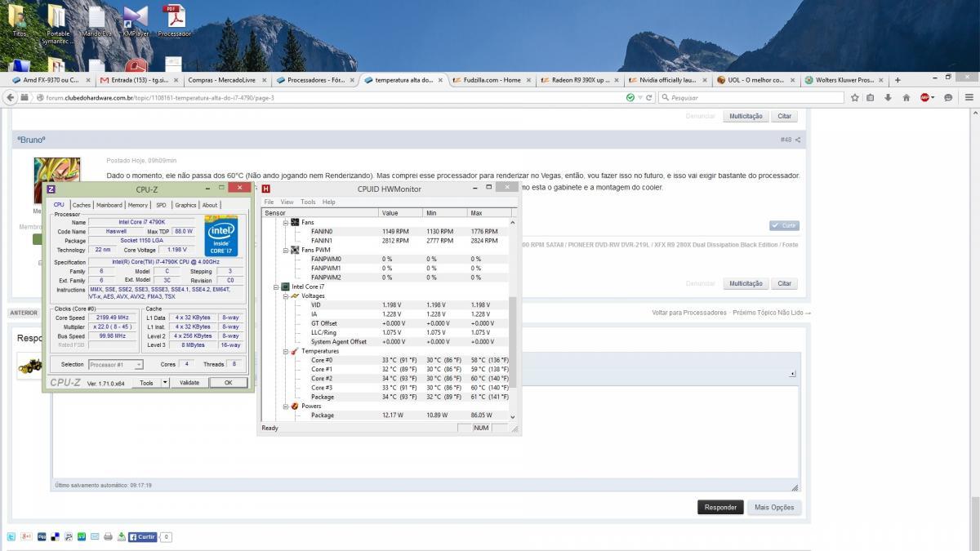Viewport: 980px width, 551px height.
Task: Switch to CPU-Z Memory tab
Action: click(x=137, y=205)
